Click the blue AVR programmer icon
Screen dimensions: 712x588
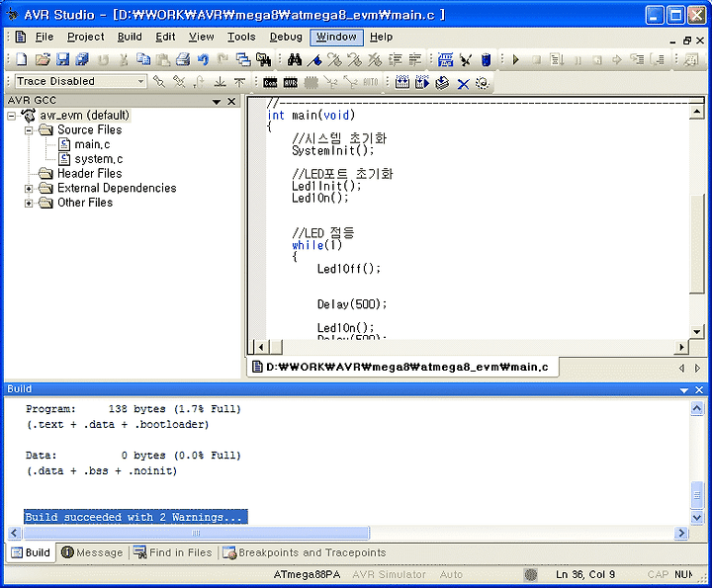click(x=486, y=59)
